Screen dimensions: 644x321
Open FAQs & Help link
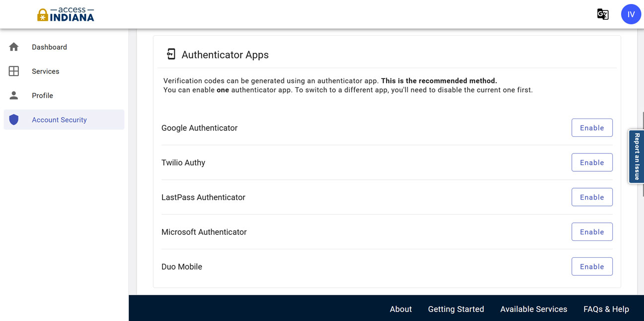pos(606,309)
